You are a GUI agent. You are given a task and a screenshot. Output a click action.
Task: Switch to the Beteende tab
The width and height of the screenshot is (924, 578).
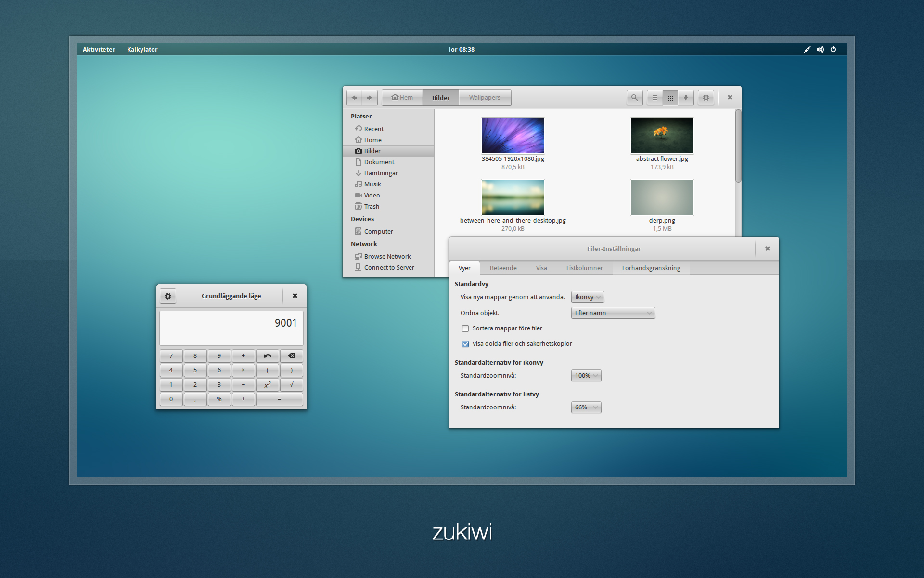(x=502, y=268)
